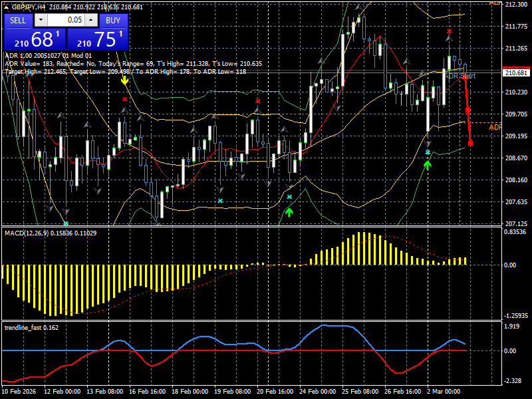Increase trade volume with the up arrow
The width and height of the screenshot is (532, 399).
point(91,20)
